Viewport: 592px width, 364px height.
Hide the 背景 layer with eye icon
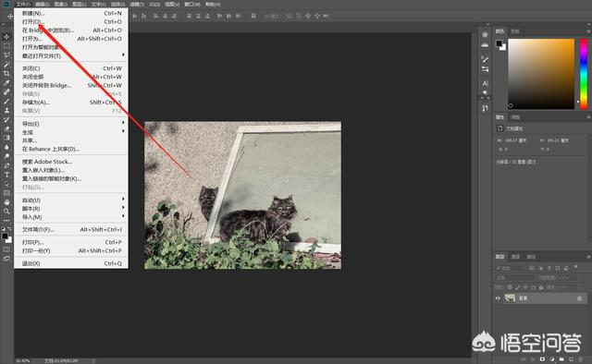(x=498, y=298)
